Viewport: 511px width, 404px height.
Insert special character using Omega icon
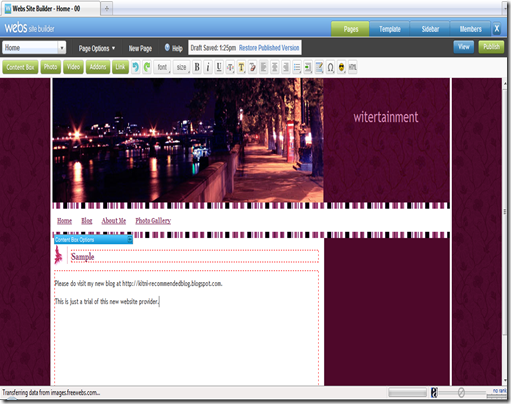click(330, 67)
